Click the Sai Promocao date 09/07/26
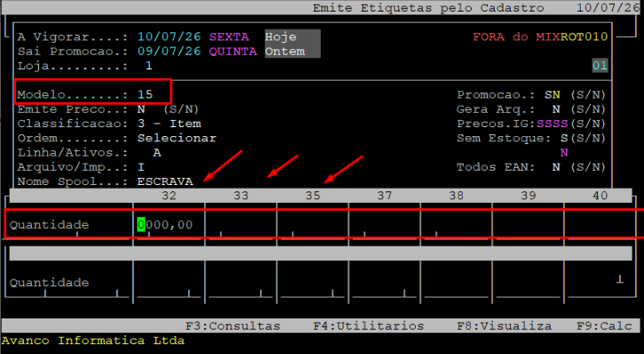 (169, 52)
